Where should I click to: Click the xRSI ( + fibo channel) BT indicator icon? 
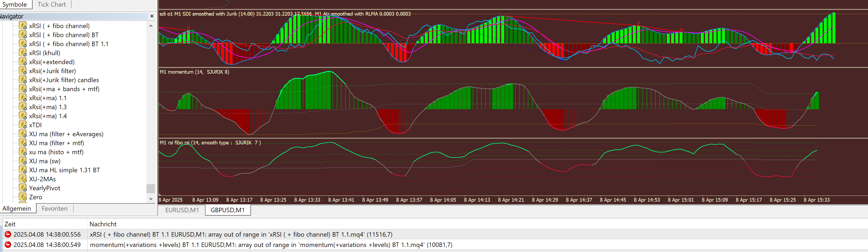23,35
